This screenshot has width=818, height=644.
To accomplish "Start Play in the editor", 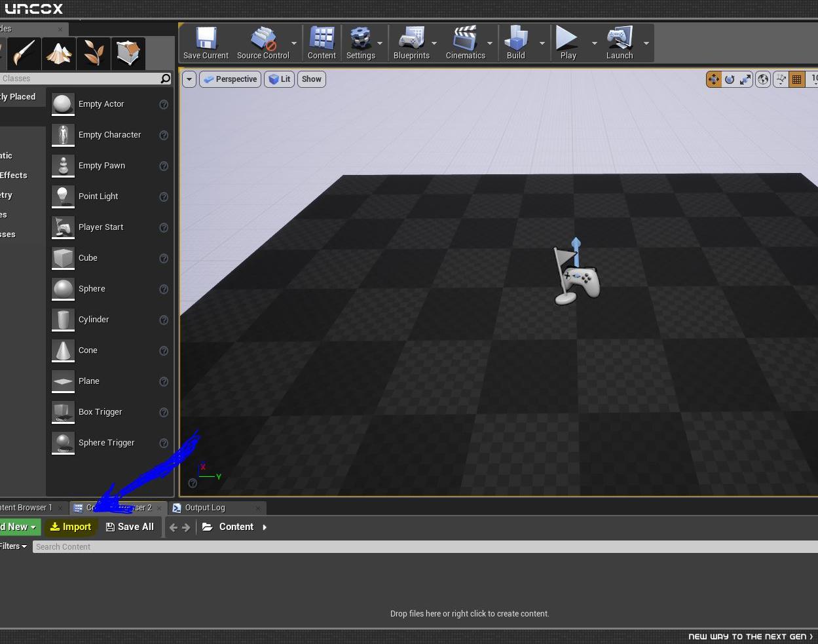I will click(568, 43).
